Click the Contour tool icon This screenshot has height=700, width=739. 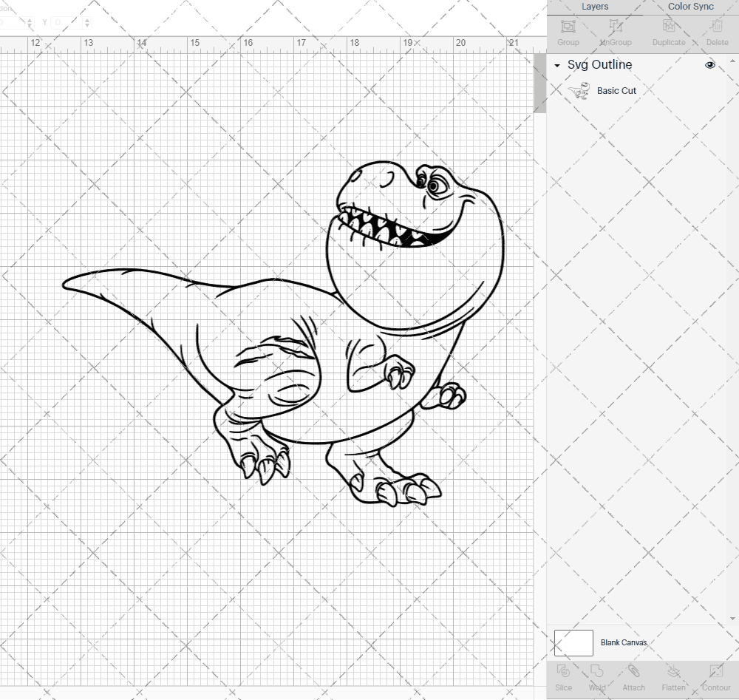click(x=716, y=671)
